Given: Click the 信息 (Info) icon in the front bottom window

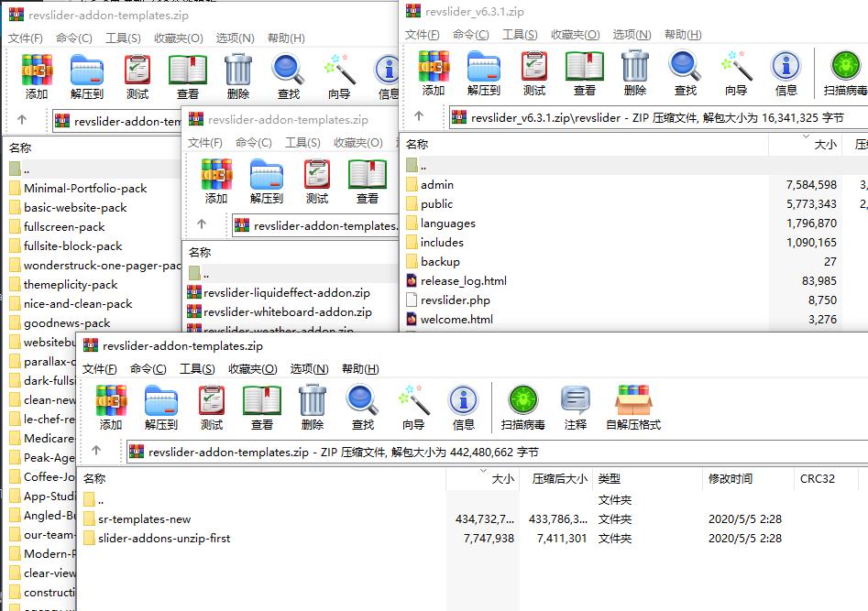Looking at the screenshot, I should click(464, 408).
